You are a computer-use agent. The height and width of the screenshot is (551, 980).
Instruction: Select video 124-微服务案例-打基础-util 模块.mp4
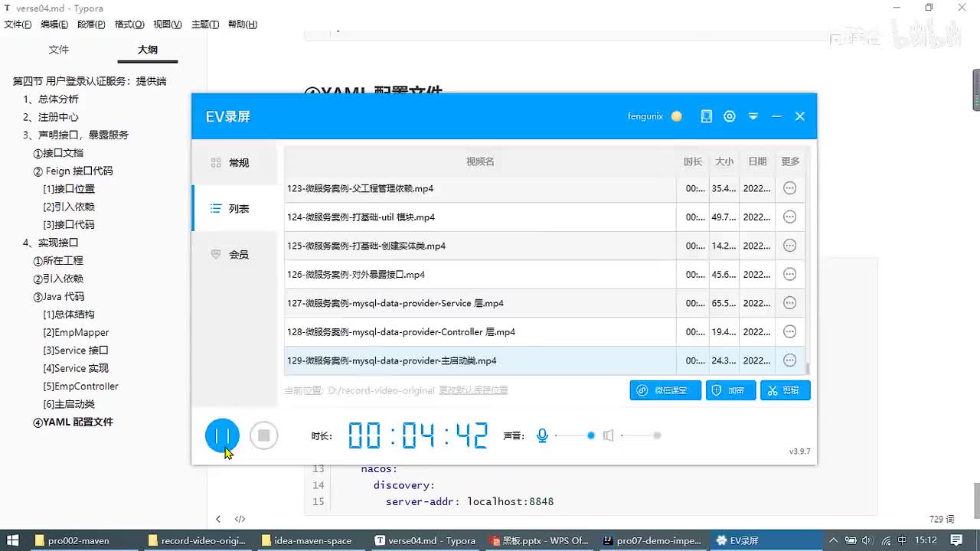pos(544,217)
